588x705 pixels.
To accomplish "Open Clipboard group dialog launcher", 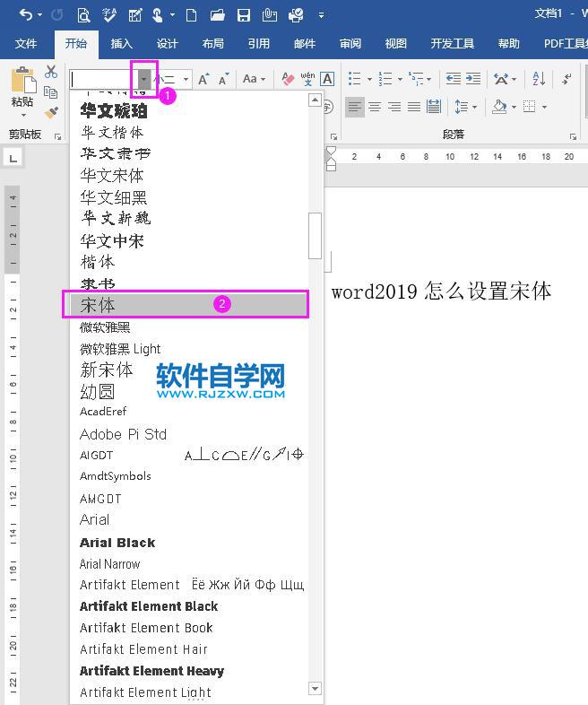I will coord(58,136).
